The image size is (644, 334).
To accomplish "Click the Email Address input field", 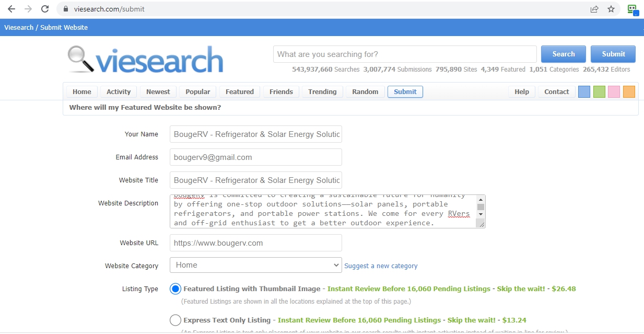I will [x=255, y=157].
